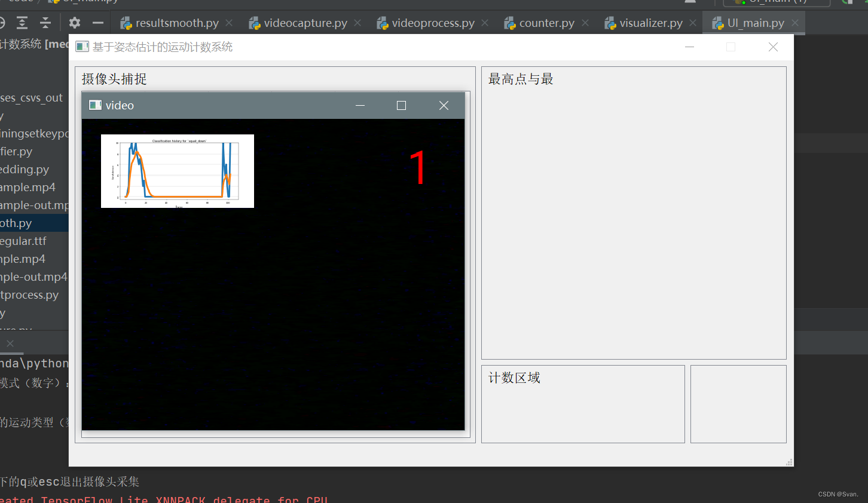Close the resultsmooth.py editor tab

(x=229, y=23)
